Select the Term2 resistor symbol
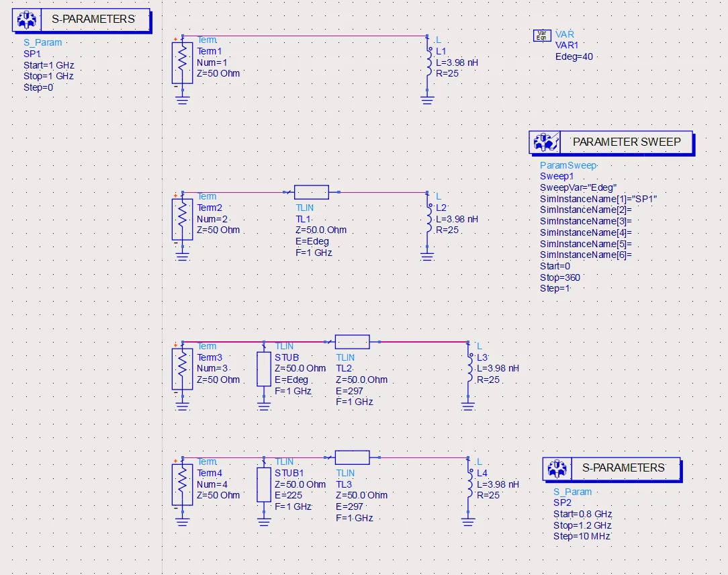728x575 pixels. pos(183,219)
